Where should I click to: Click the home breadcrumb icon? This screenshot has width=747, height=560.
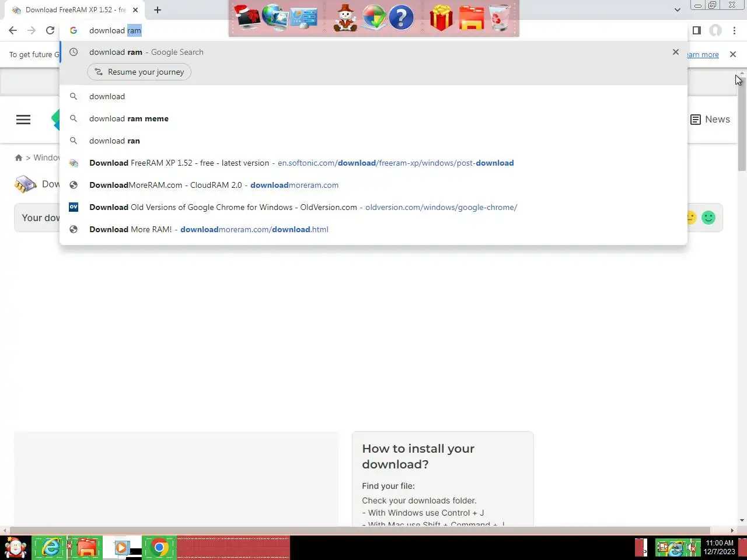pyautogui.click(x=19, y=157)
